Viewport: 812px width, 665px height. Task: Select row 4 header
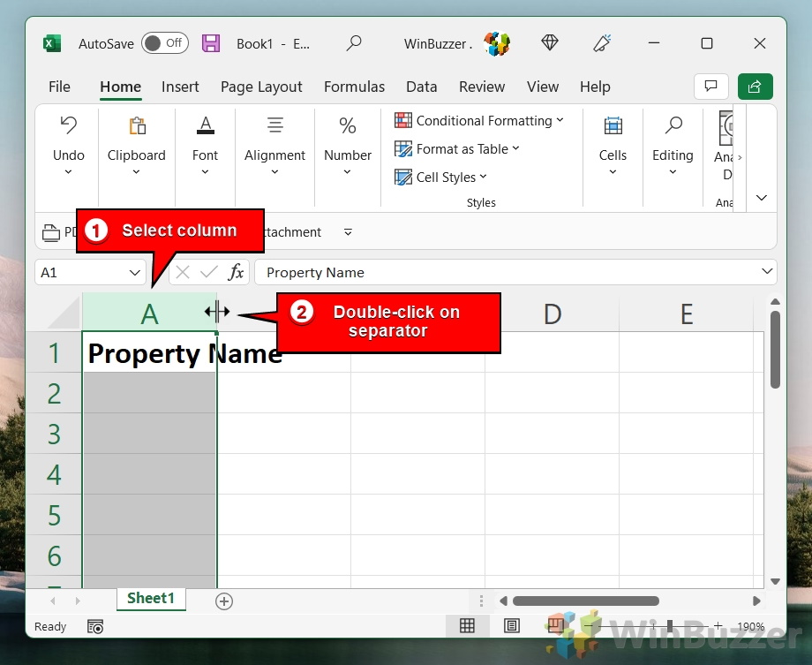coord(54,475)
